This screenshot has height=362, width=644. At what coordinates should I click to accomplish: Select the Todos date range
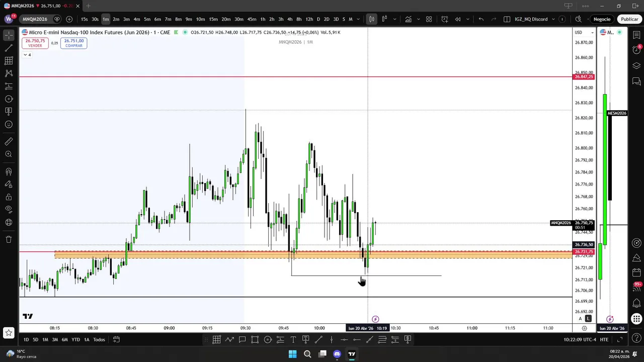click(x=99, y=339)
